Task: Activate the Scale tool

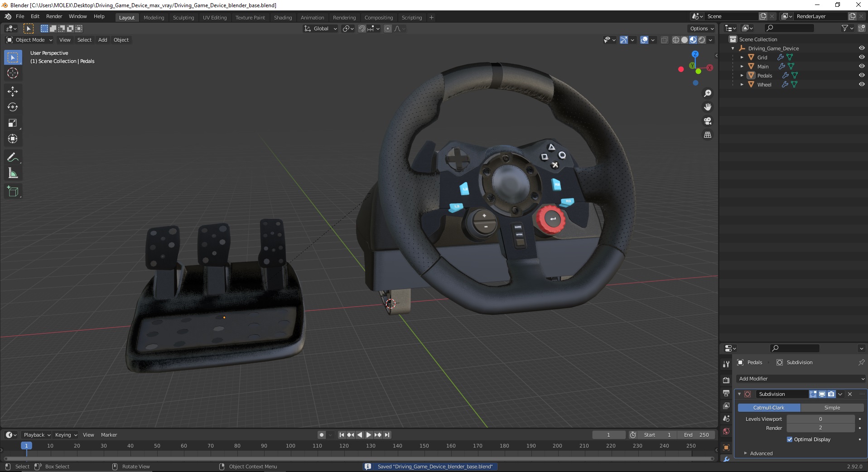Action: [x=13, y=123]
